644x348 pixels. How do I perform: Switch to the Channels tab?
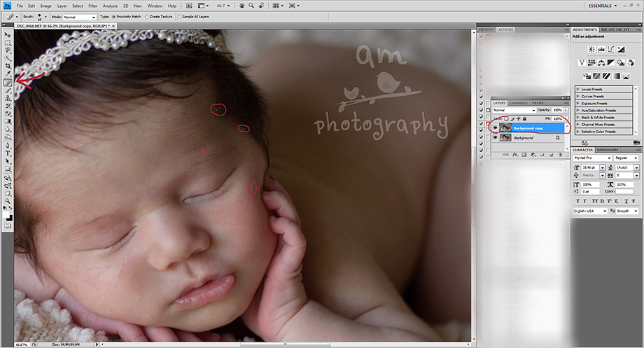point(518,103)
